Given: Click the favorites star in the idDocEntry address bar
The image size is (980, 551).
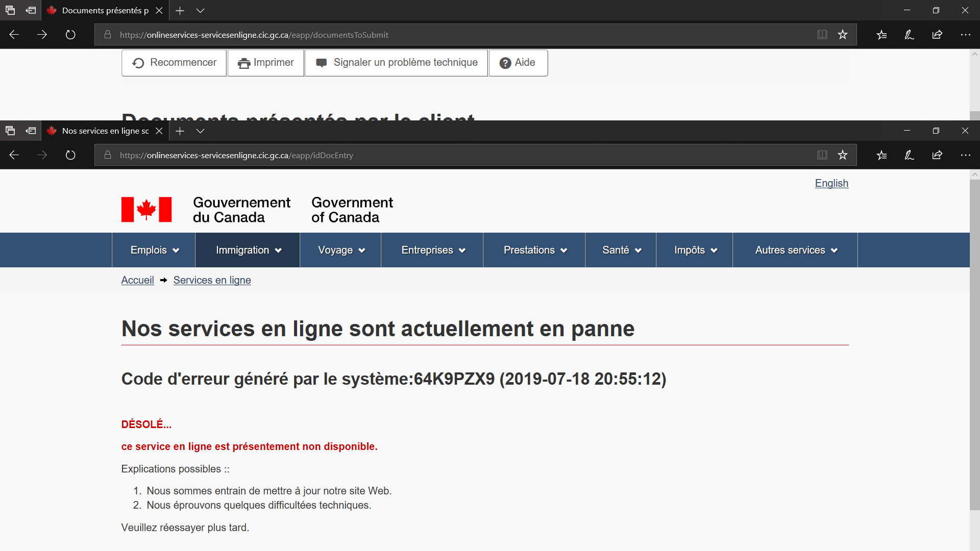Looking at the screenshot, I should pyautogui.click(x=843, y=155).
